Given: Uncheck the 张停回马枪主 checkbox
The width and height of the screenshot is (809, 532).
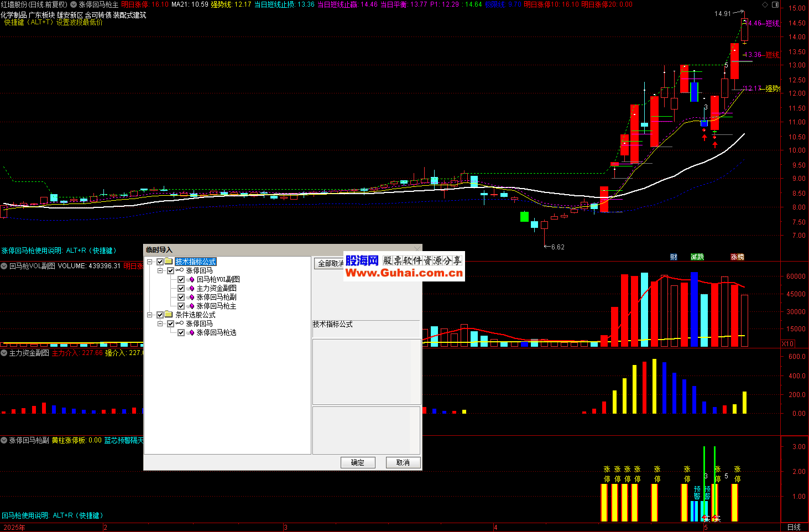Looking at the screenshot, I should coord(181,306).
